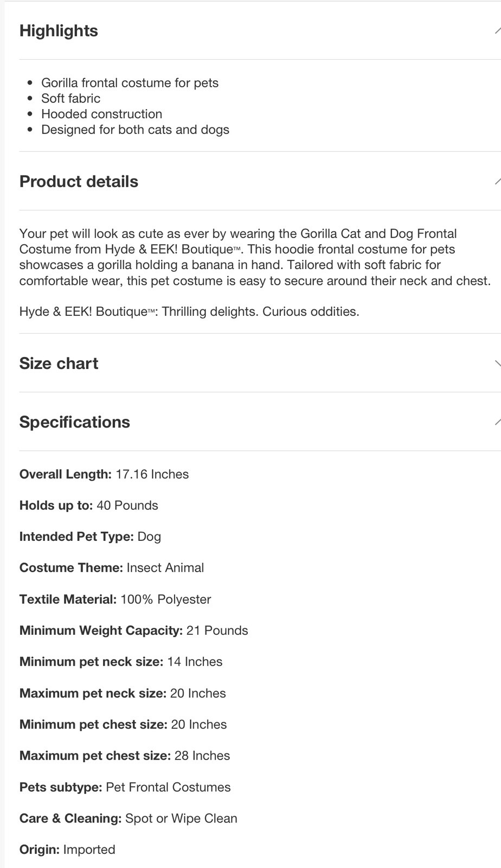The width and height of the screenshot is (501, 868).
Task: Click the Product details heading
Action: (x=79, y=182)
